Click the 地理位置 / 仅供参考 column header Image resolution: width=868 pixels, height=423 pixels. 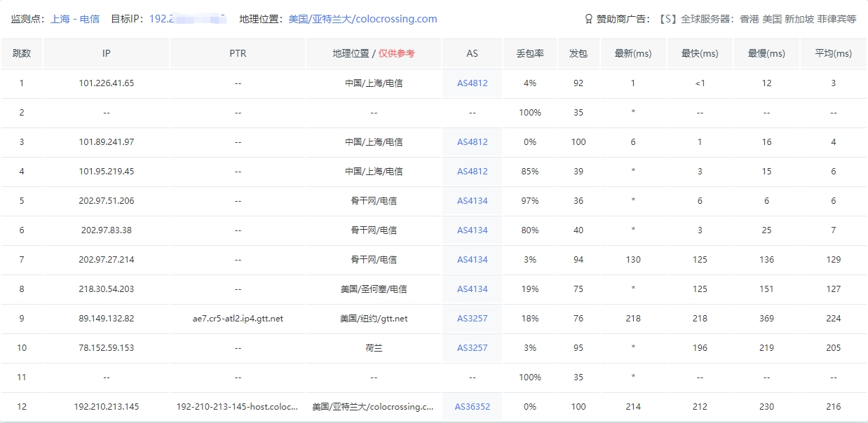(x=374, y=53)
